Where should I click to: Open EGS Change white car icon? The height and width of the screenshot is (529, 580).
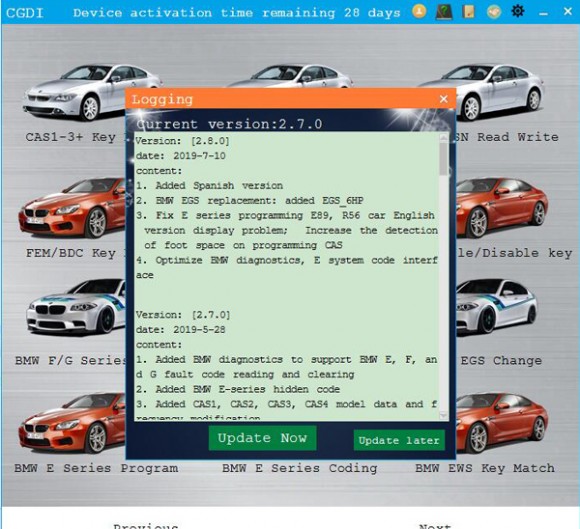[496, 307]
